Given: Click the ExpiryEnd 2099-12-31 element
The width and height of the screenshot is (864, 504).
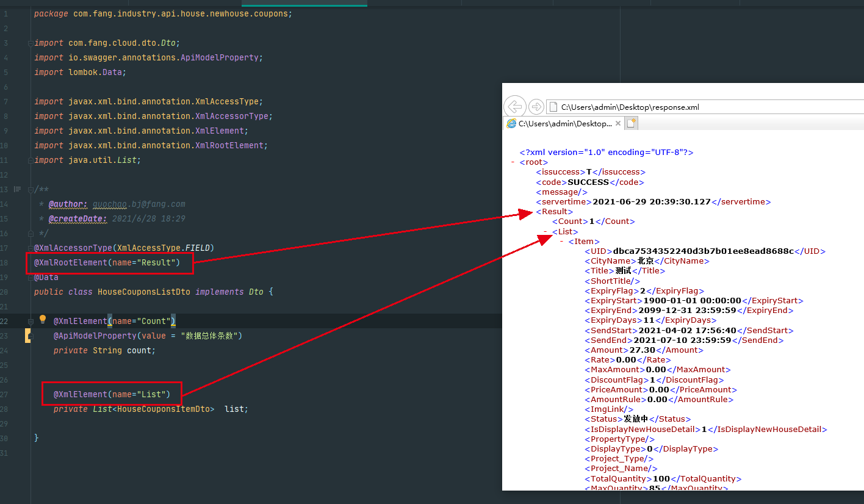Looking at the screenshot, I should pyautogui.click(x=689, y=311).
